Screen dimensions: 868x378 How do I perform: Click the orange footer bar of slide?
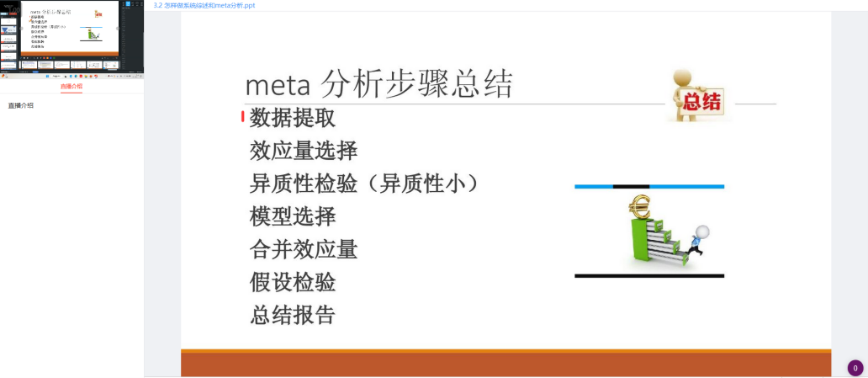coord(505,364)
